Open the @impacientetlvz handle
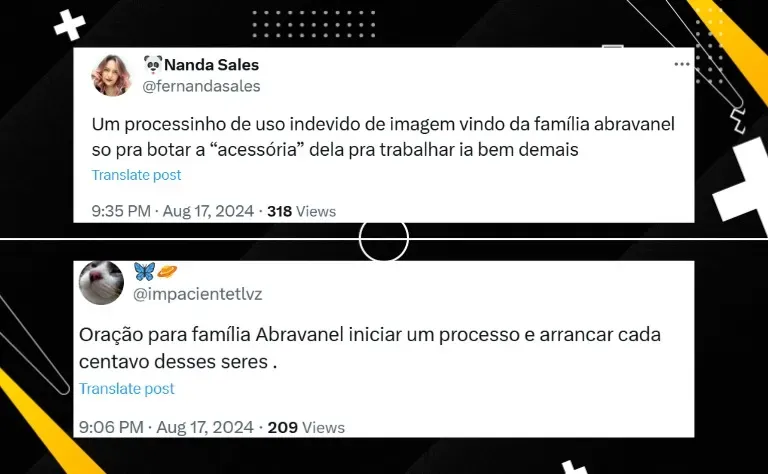Image resolution: width=768 pixels, height=474 pixels. coord(198,294)
